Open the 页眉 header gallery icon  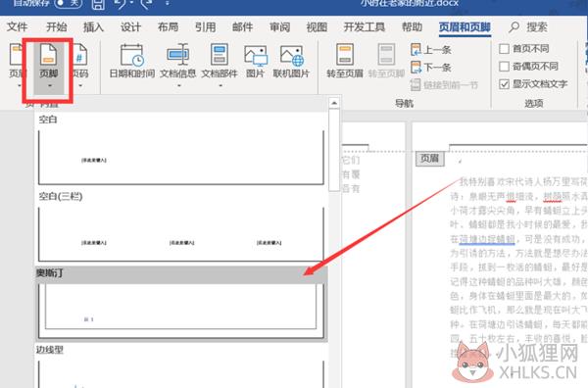pos(16,54)
